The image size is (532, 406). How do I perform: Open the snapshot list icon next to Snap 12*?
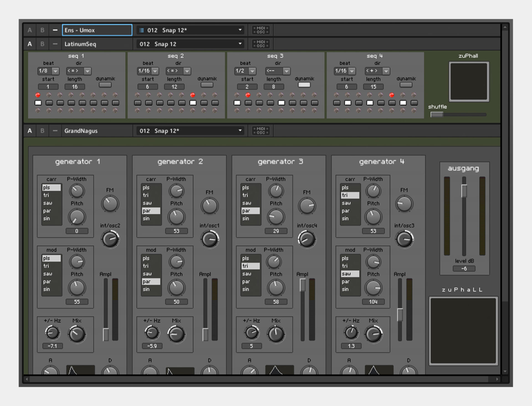(x=142, y=30)
